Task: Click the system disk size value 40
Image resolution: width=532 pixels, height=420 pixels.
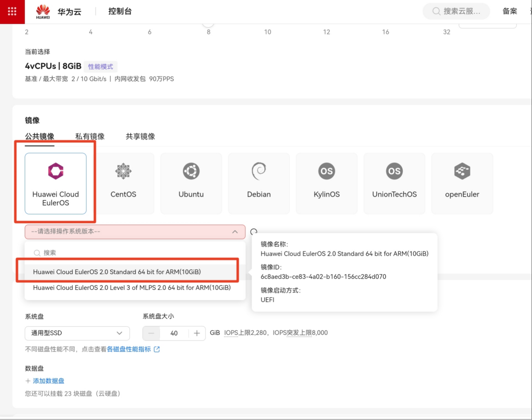Action: [x=174, y=333]
